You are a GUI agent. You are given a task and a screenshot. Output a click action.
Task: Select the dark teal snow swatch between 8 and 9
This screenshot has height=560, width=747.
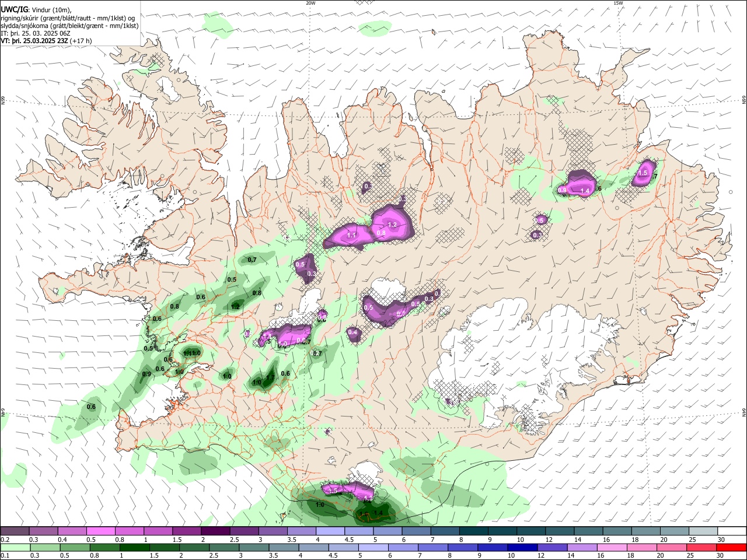[x=473, y=531]
